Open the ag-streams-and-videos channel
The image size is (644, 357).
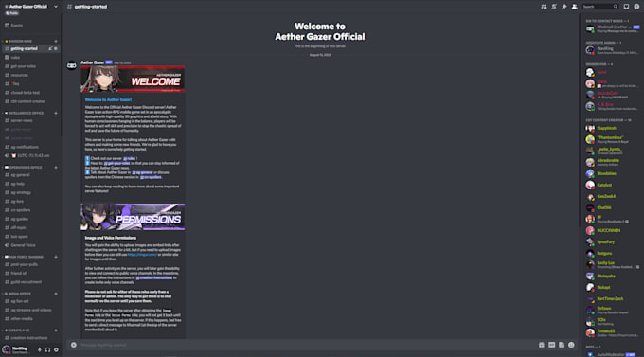31,311
